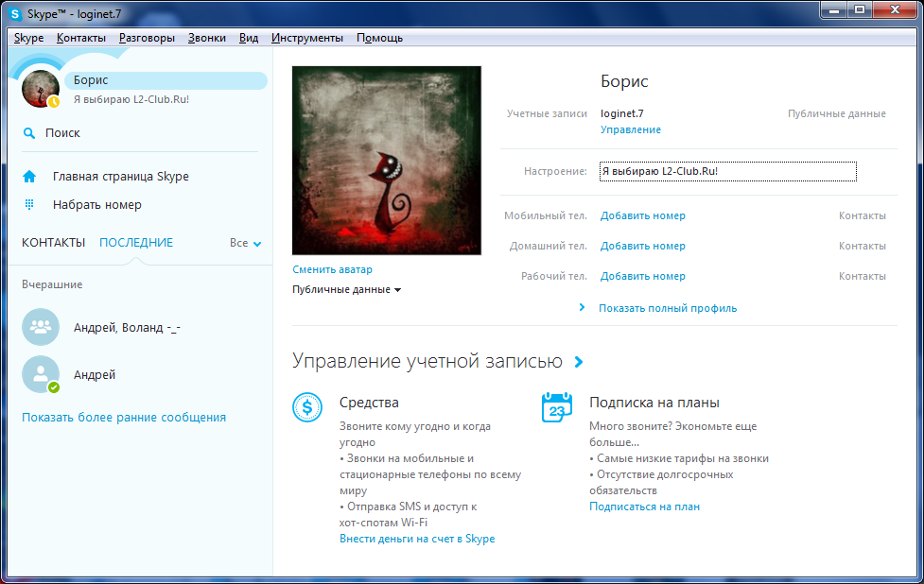This screenshot has height=584, width=924.
Task: Click the Skype logo in the title bar
Action: (x=16, y=13)
